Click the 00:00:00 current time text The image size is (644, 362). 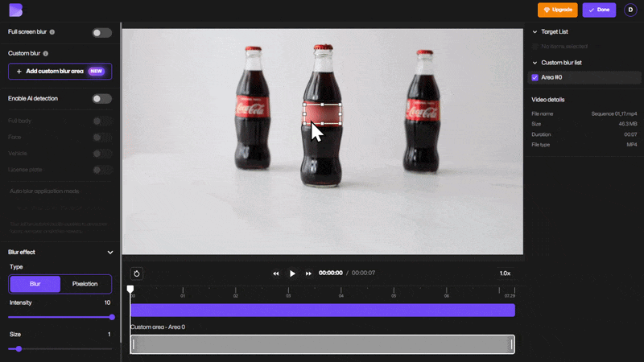pos(331,273)
